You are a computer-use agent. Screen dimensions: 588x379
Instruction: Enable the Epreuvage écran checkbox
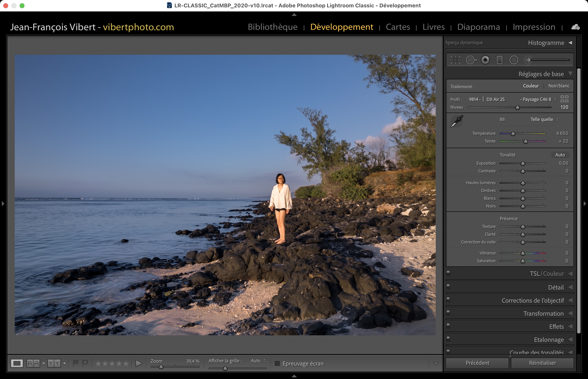click(x=277, y=363)
